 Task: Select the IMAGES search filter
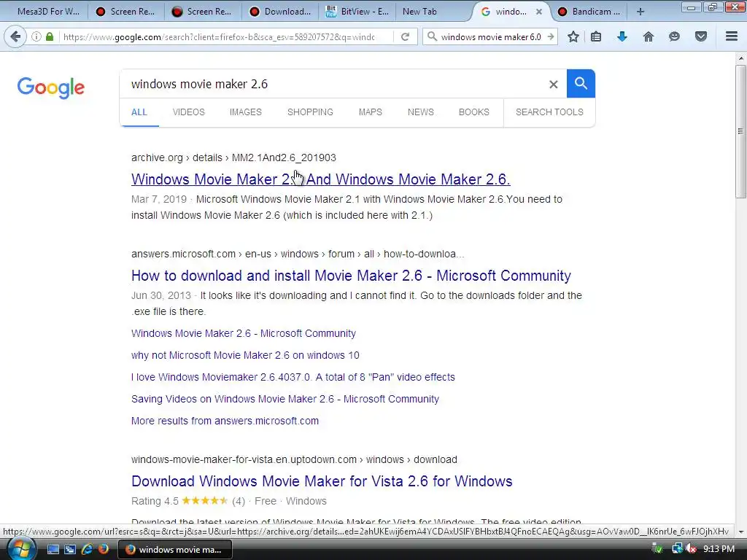pos(245,112)
